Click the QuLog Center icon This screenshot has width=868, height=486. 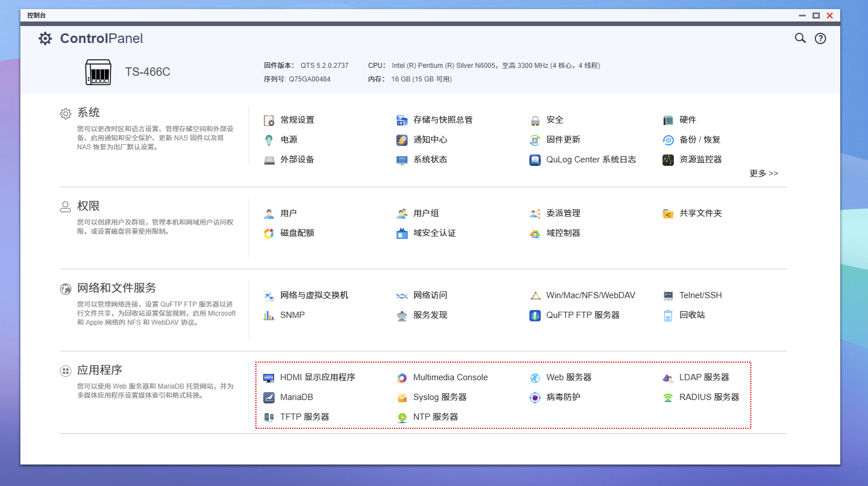click(535, 160)
